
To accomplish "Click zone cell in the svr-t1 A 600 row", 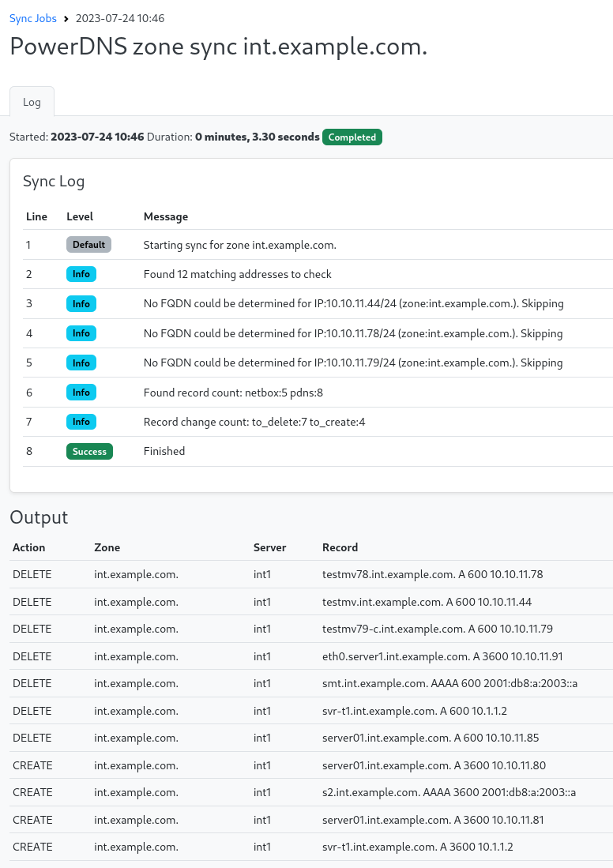I will pos(136,711).
